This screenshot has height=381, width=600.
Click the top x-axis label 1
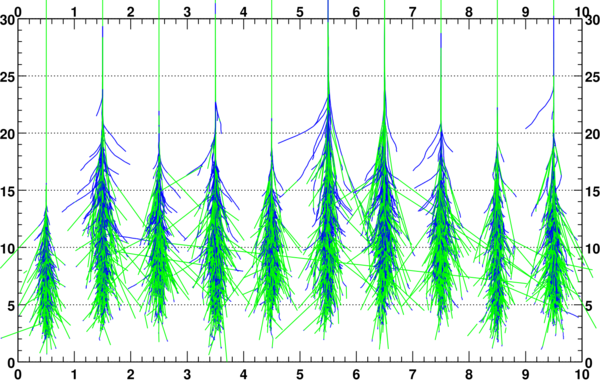pyautogui.click(x=74, y=12)
